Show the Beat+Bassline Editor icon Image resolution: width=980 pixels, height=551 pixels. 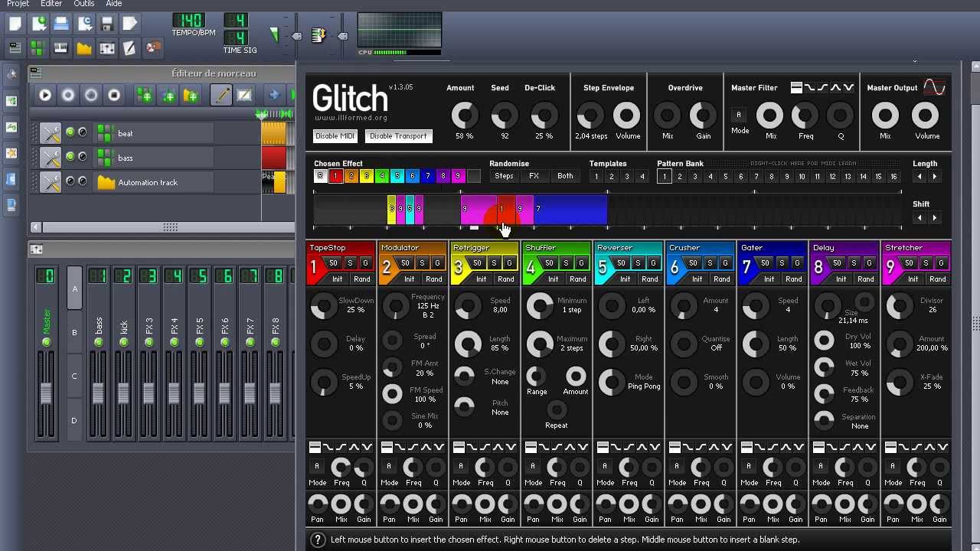(38, 48)
